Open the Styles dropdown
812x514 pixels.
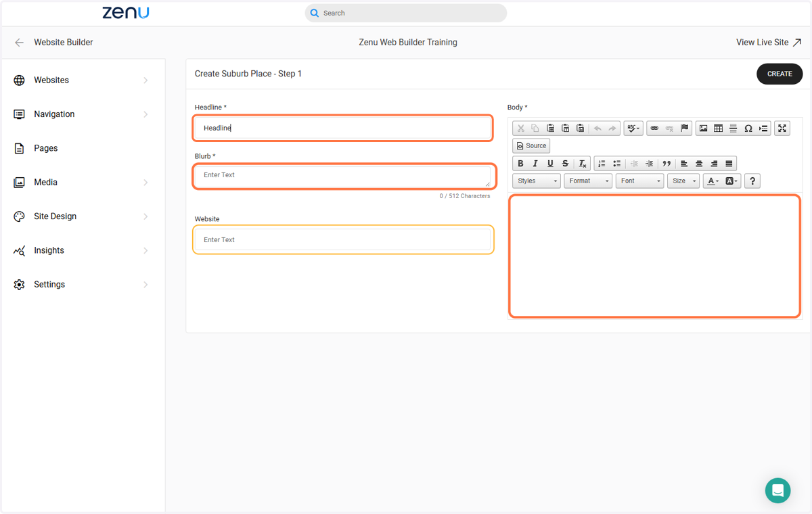[x=537, y=181]
